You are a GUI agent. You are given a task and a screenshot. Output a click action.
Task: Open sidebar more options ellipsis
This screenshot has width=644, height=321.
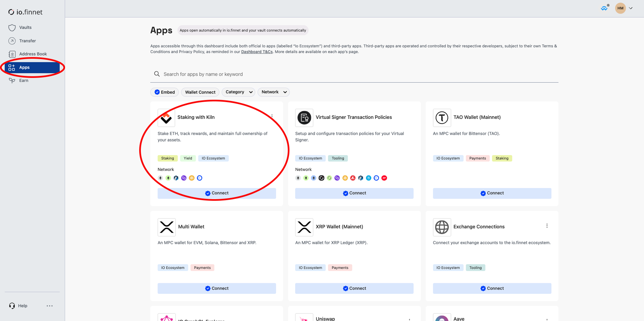pyautogui.click(x=50, y=306)
